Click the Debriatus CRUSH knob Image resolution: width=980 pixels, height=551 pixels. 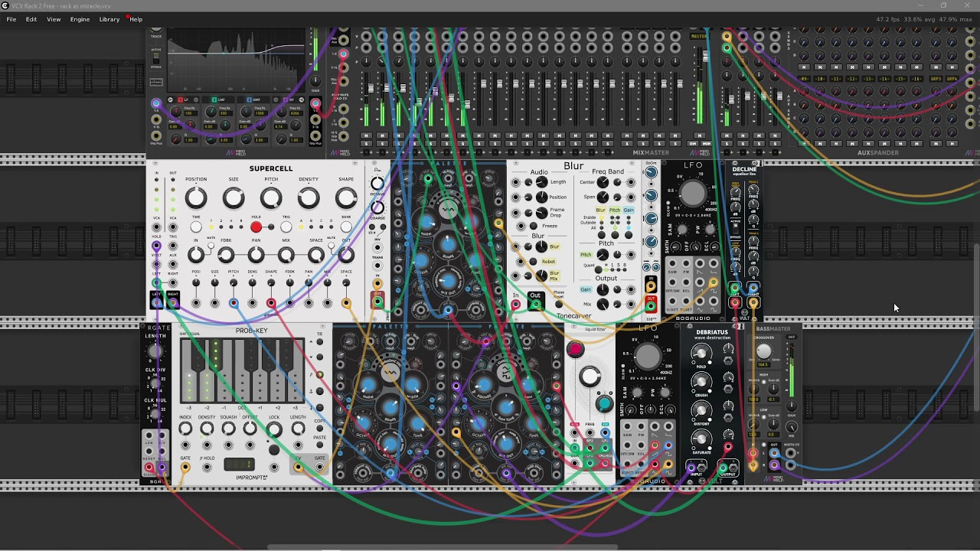point(701,381)
